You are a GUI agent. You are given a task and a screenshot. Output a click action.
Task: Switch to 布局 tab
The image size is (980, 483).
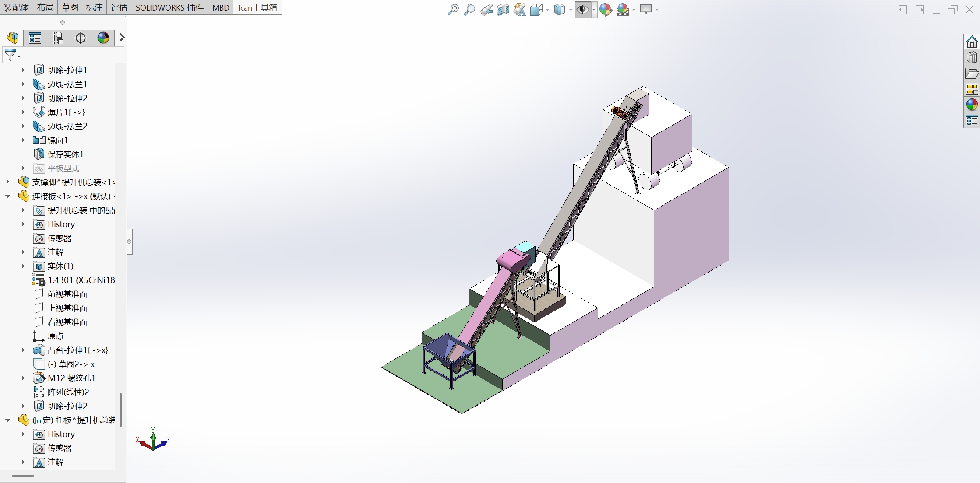click(45, 7)
